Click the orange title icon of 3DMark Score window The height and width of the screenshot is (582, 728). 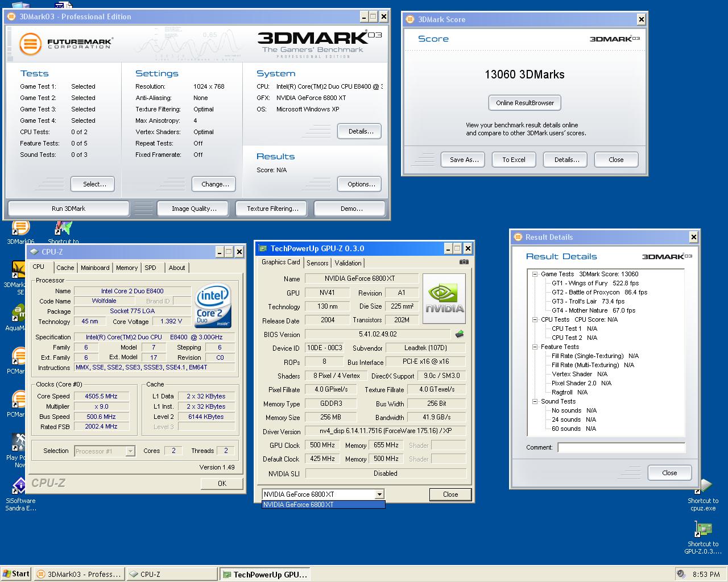(410, 19)
